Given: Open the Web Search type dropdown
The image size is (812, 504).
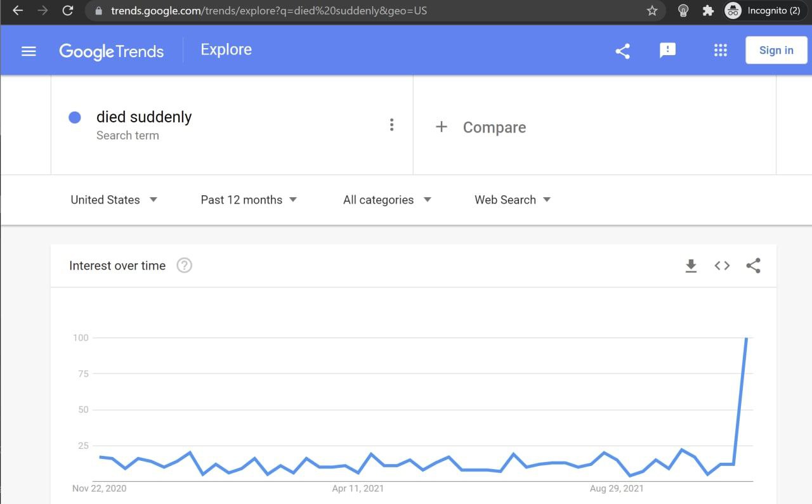Looking at the screenshot, I should 513,200.
